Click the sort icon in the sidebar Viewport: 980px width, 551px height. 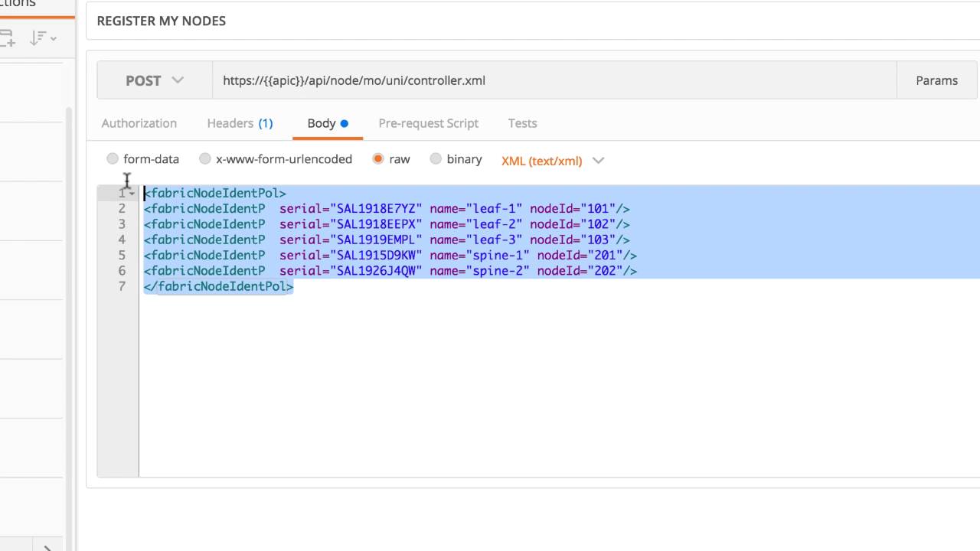42,37
